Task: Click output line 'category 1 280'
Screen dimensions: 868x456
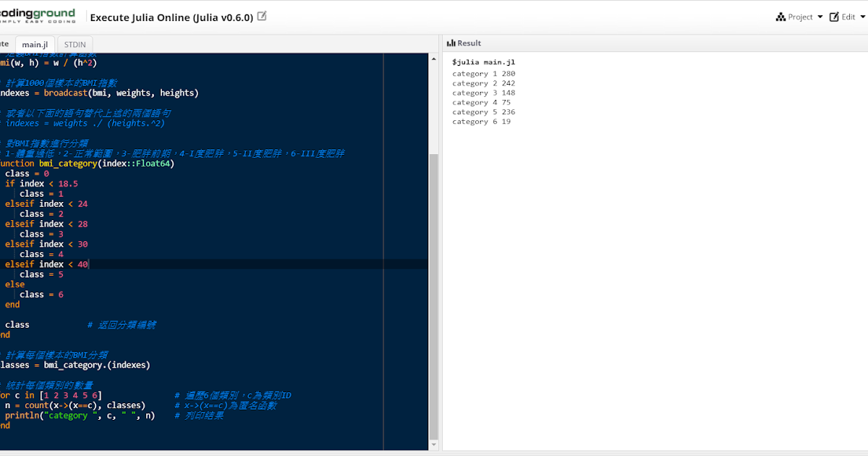Action: click(484, 74)
